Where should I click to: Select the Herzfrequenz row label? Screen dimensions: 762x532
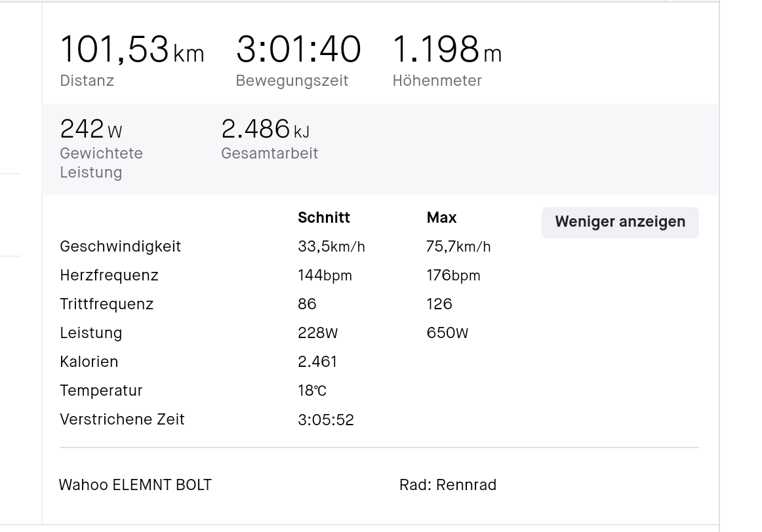pyautogui.click(x=109, y=276)
